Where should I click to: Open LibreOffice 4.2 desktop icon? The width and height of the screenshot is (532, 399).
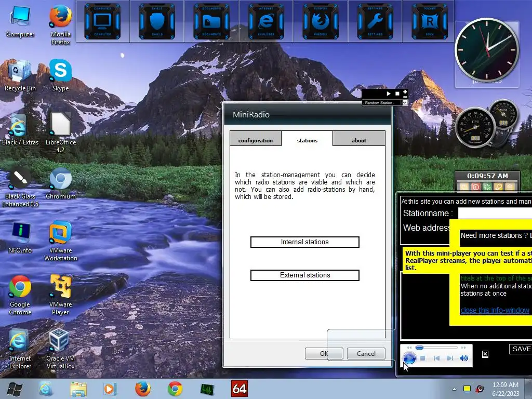[60, 133]
